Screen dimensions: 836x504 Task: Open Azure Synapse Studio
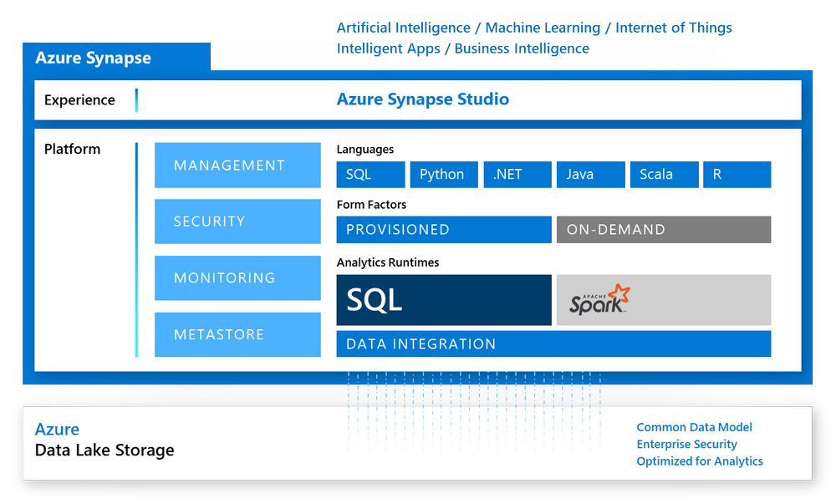[423, 99]
